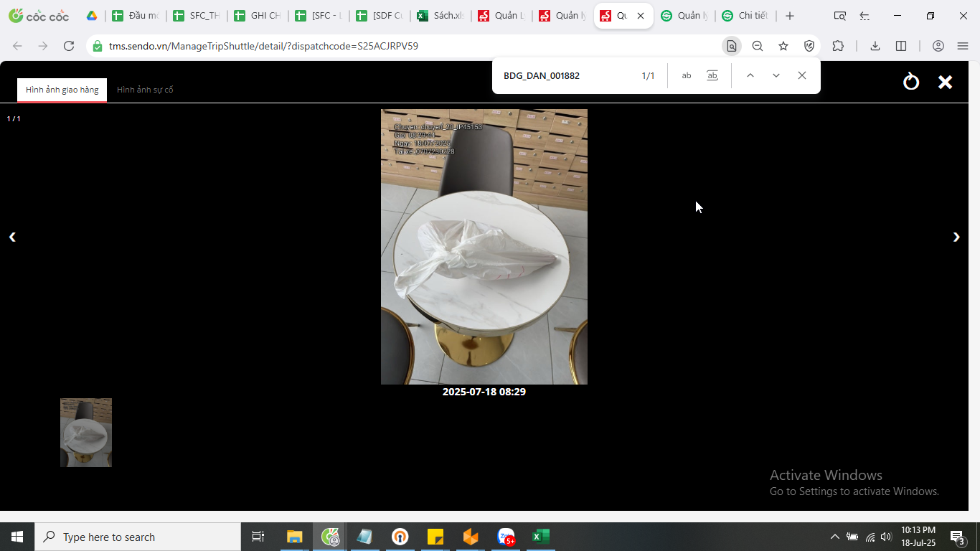
Task: Switch to the GHI CH browser tab
Action: pos(258,16)
